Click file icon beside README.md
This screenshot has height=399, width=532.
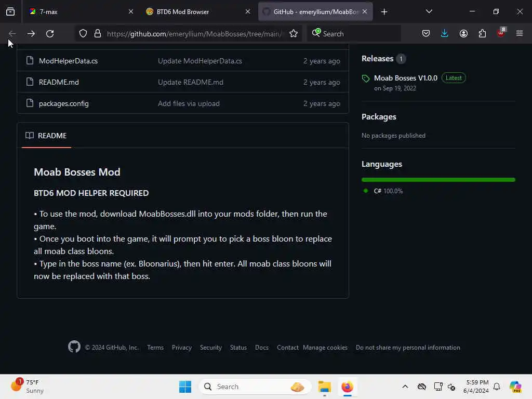(30, 82)
